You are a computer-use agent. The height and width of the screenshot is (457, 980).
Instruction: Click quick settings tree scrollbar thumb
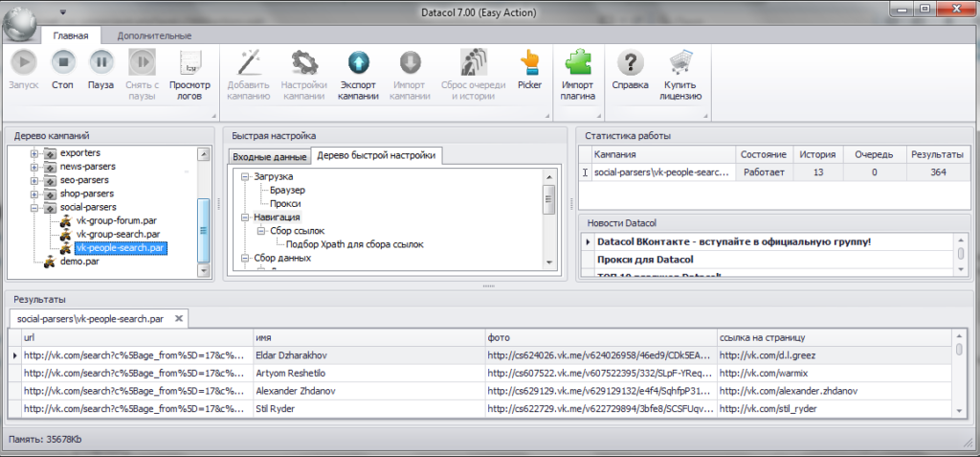pos(548,199)
